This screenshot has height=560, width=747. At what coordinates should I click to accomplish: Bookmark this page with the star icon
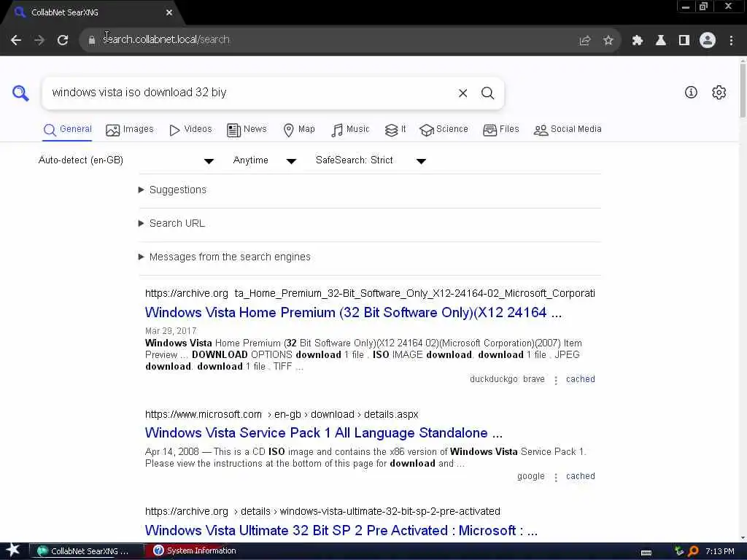point(608,41)
